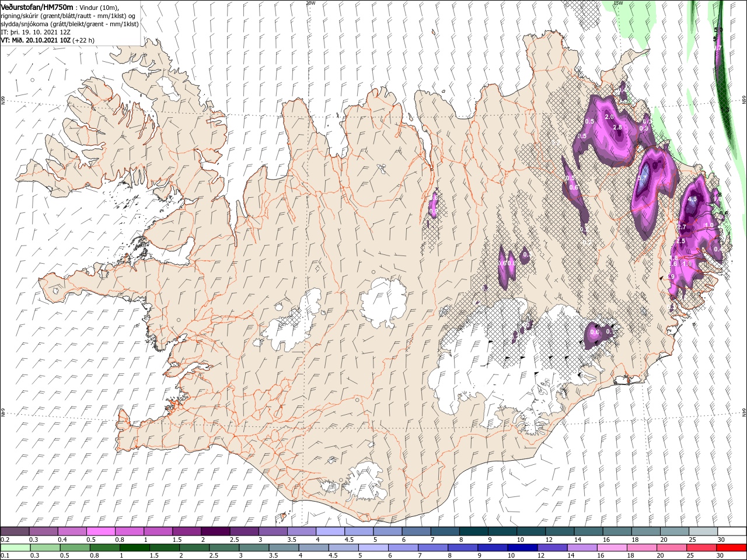This screenshot has width=747, height=560.
Task: Click the 'Veðurstofan/HM750m' map title
Action: click(x=37, y=6)
